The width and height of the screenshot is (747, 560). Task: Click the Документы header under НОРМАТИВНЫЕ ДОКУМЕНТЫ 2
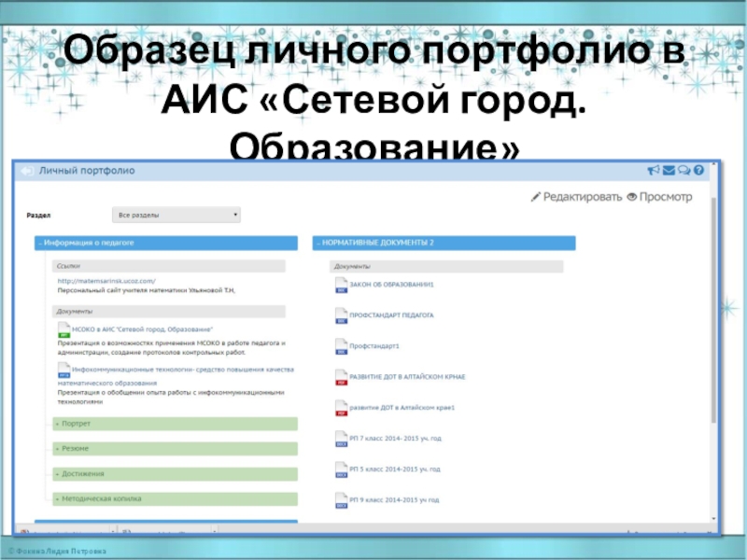446,267
